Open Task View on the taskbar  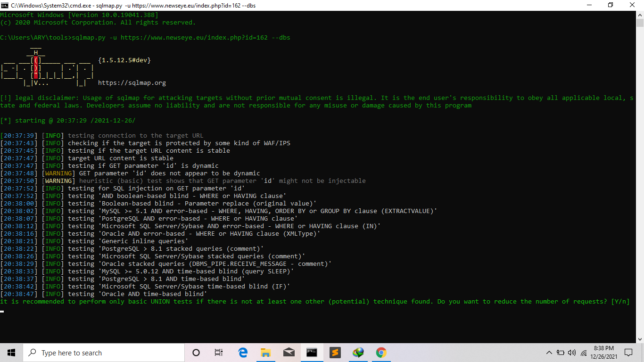tap(219, 353)
